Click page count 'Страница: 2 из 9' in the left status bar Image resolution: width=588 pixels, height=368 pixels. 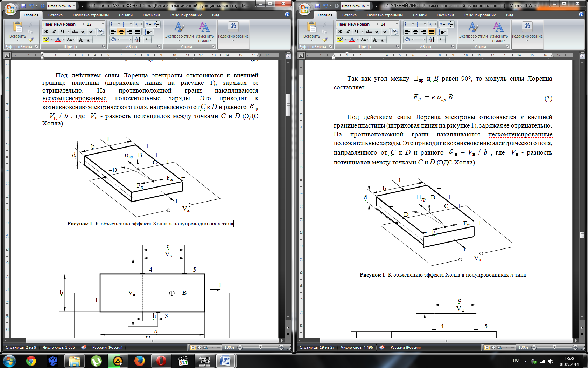[x=21, y=347]
